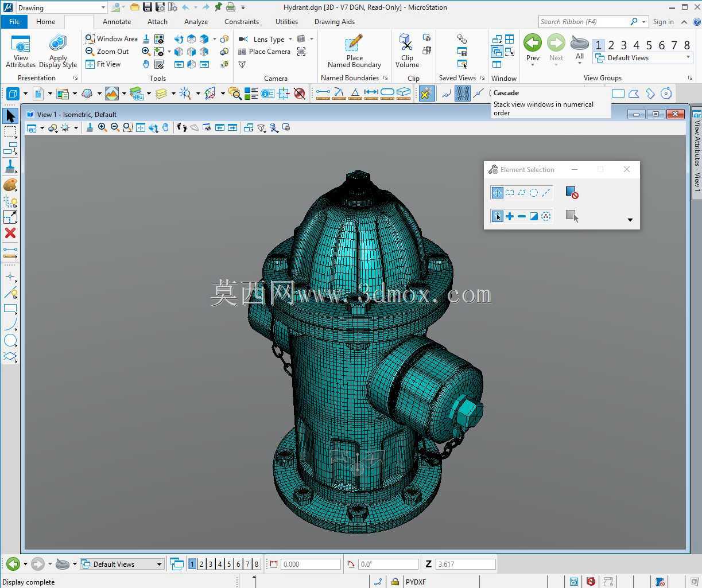Viewport: 702px width, 588px height.
Task: Click the Sign in link
Action: 663,22
